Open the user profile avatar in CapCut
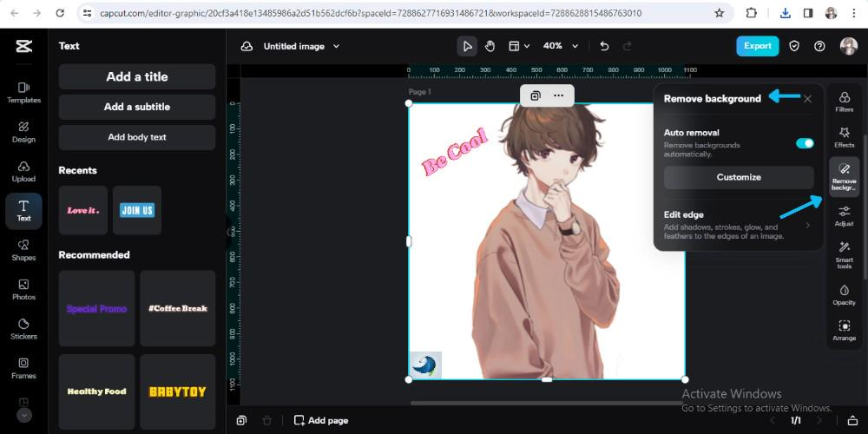Image resolution: width=868 pixels, height=434 pixels. click(849, 47)
